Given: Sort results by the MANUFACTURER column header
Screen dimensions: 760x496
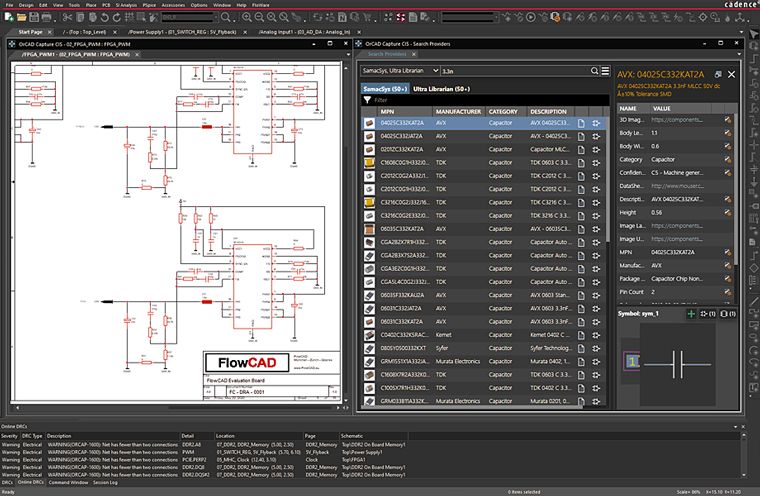Looking at the screenshot, I should click(x=459, y=111).
